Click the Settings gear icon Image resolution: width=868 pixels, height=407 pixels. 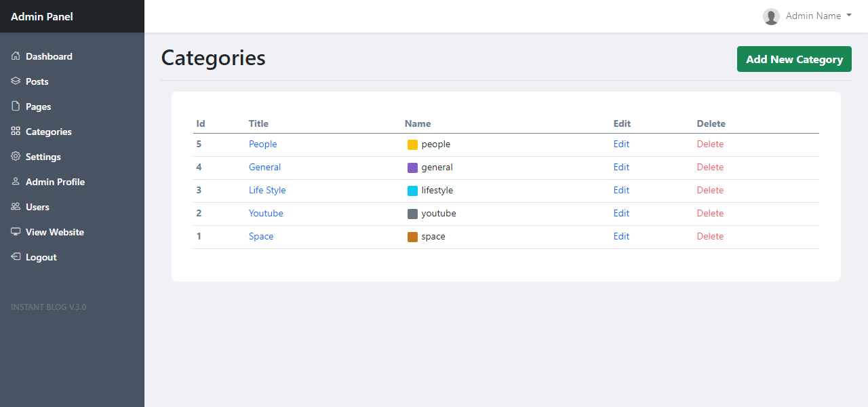[x=16, y=157]
